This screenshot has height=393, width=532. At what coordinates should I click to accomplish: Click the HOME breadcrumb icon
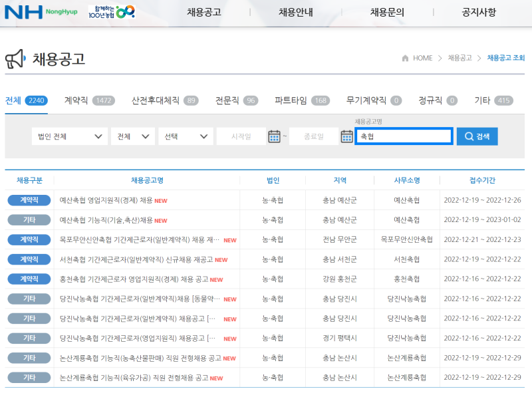coord(405,59)
